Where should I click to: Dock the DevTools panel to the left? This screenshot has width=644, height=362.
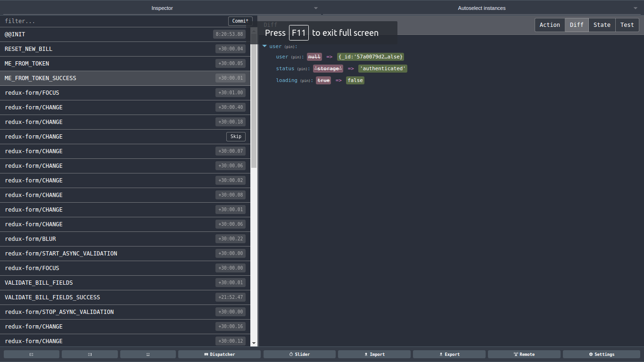[32, 354]
